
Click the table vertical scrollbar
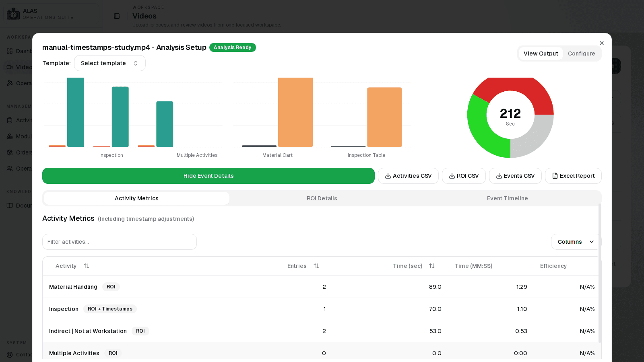600,274
